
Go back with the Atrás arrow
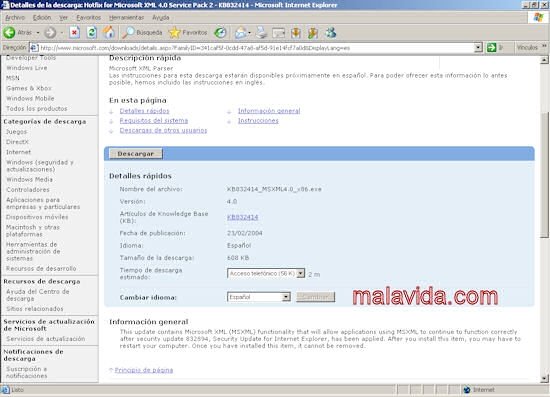18,33
